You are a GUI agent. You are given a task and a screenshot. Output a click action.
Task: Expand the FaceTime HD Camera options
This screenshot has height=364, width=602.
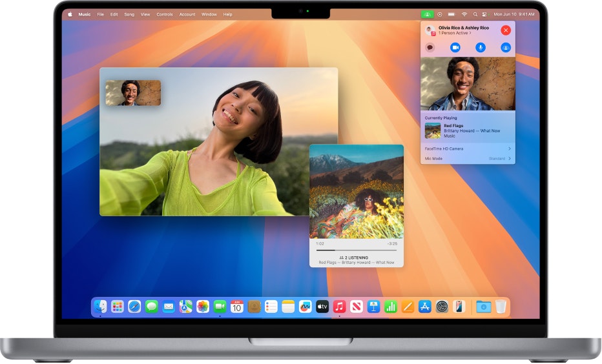tap(509, 148)
